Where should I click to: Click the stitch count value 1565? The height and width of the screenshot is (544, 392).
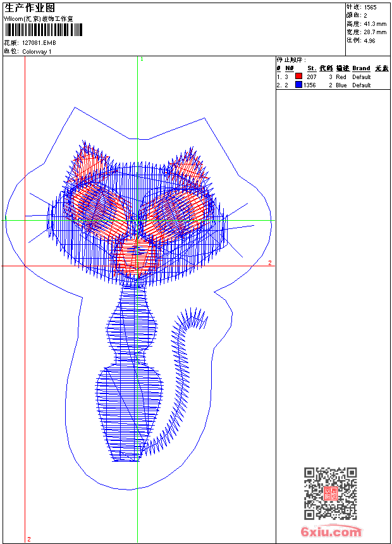point(370,7)
